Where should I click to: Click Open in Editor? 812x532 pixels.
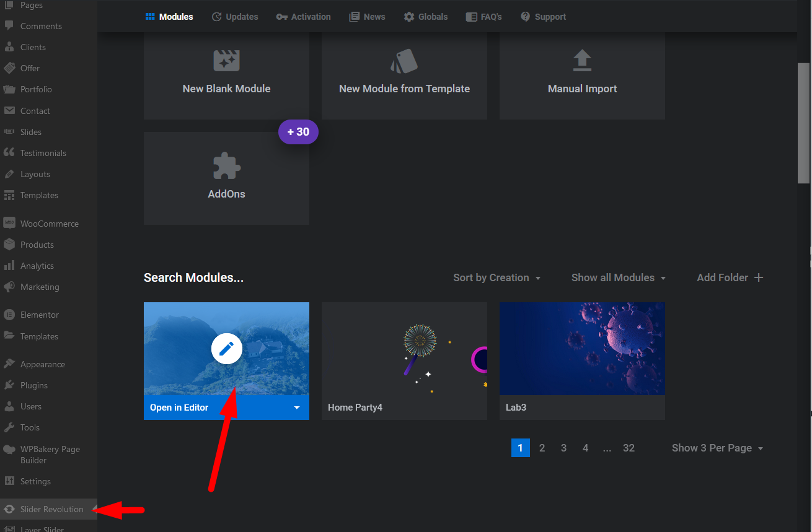click(179, 408)
